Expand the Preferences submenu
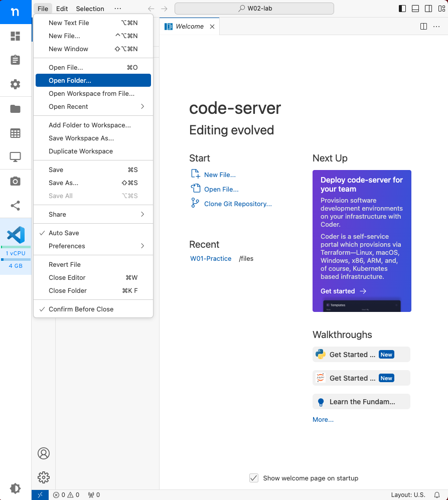The width and height of the screenshot is (448, 500). point(93,246)
